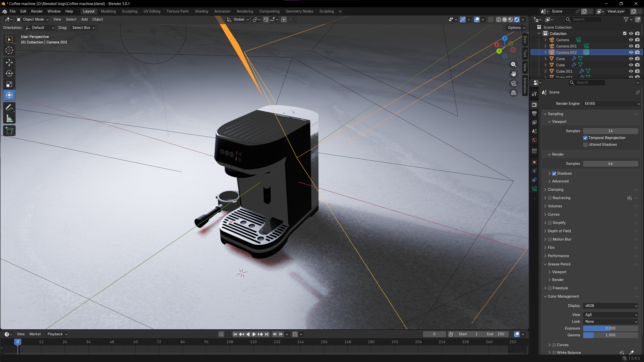Enable the Raytracing checkbox
This screenshot has height=362, width=644.
550,198
